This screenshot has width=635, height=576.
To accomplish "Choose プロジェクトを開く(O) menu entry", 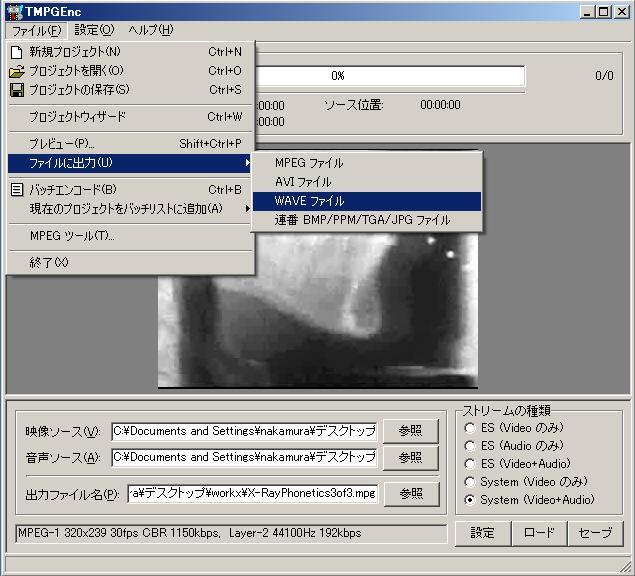I will (130, 71).
